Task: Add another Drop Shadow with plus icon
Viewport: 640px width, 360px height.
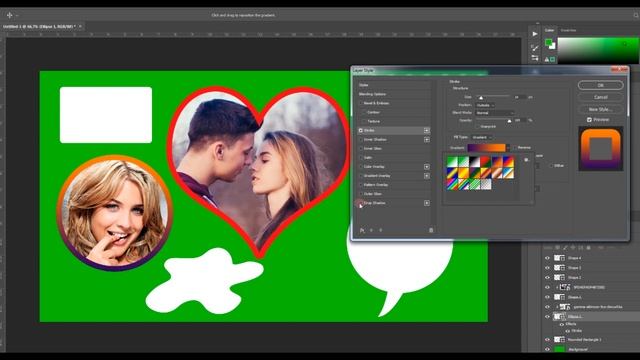Action: point(427,203)
